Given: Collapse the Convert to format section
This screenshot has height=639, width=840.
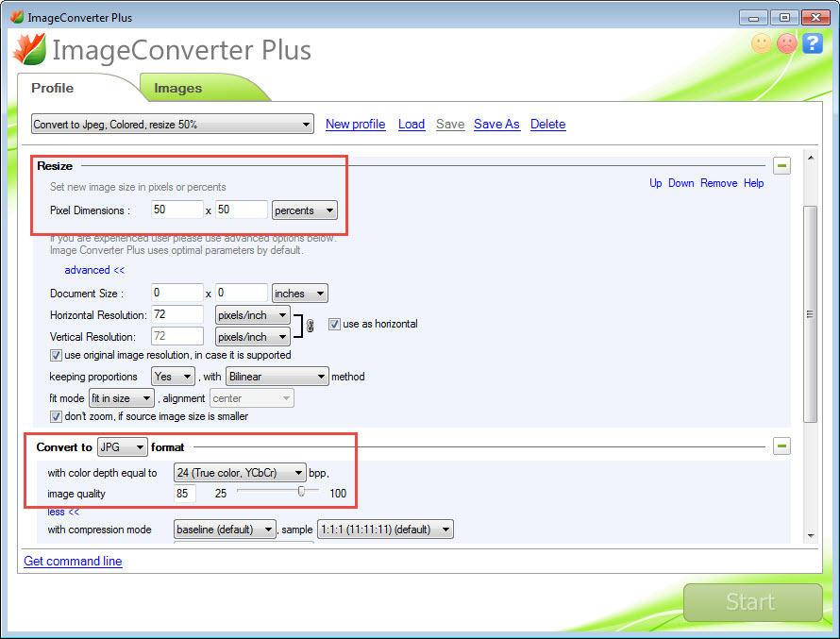Looking at the screenshot, I should coord(781,446).
